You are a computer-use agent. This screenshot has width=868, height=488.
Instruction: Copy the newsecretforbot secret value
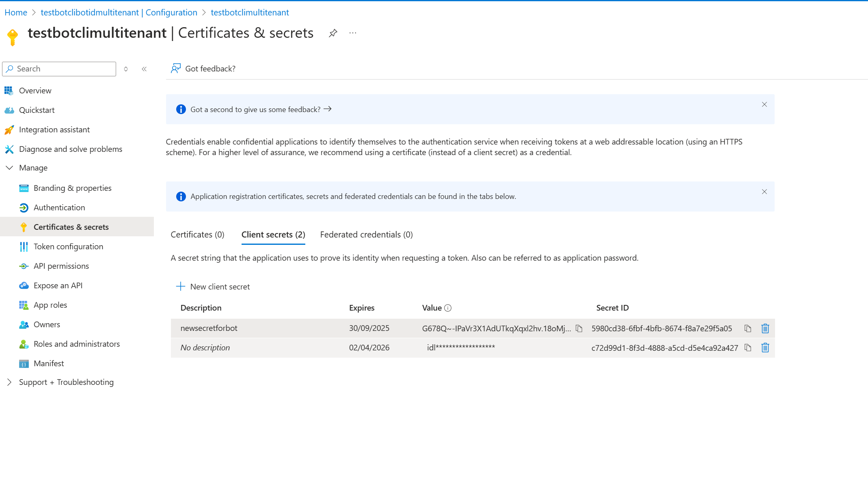pos(579,328)
